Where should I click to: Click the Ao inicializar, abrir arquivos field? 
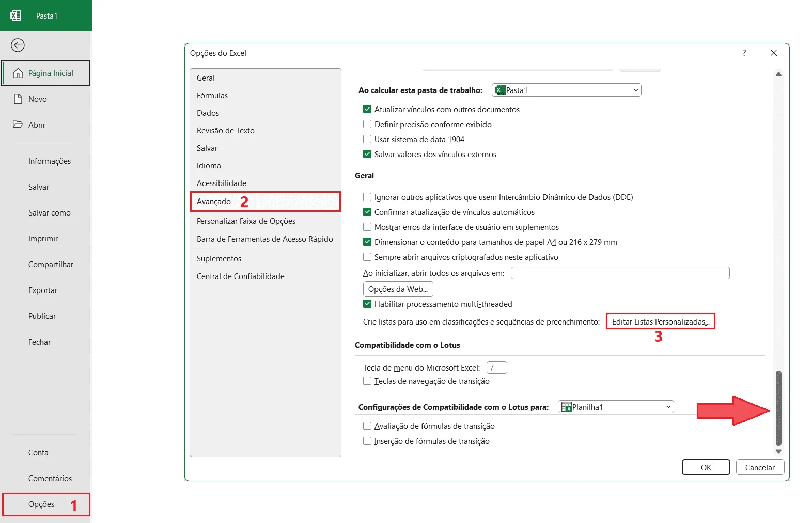pos(620,273)
